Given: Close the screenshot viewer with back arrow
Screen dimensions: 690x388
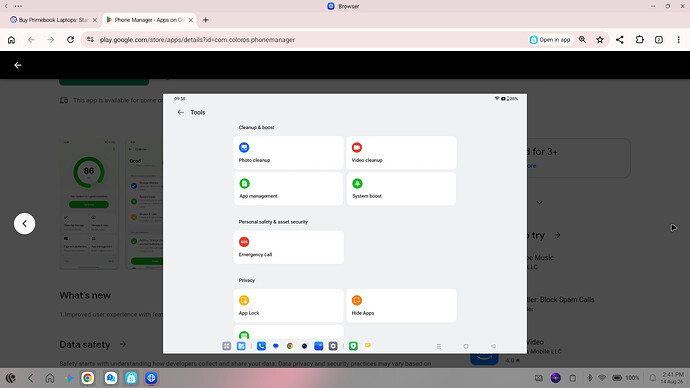Looking at the screenshot, I should click(18, 65).
